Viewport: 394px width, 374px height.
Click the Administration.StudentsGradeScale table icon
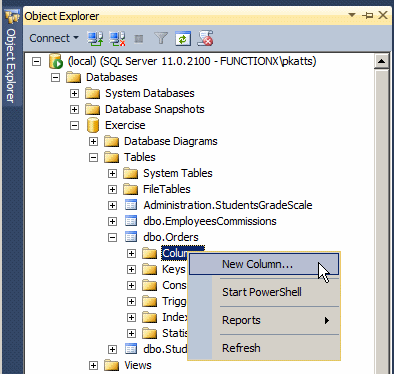point(131,205)
